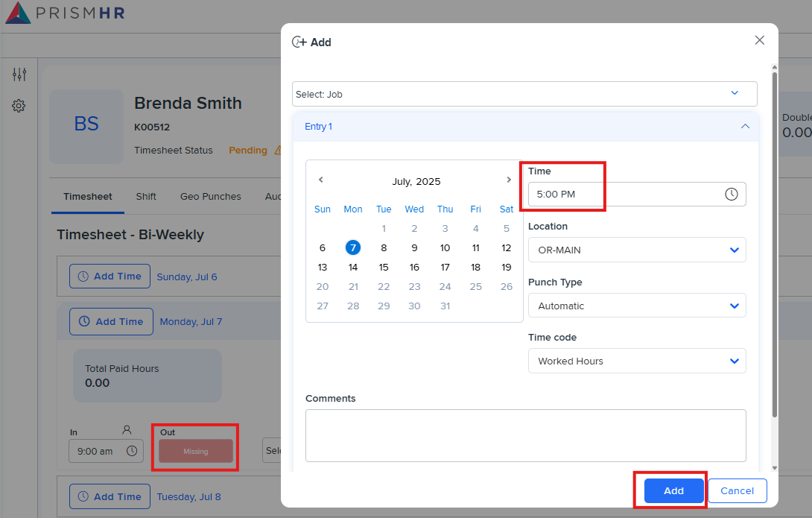Click the person icon above the In field
This screenshot has width=812, height=518.
click(x=126, y=431)
